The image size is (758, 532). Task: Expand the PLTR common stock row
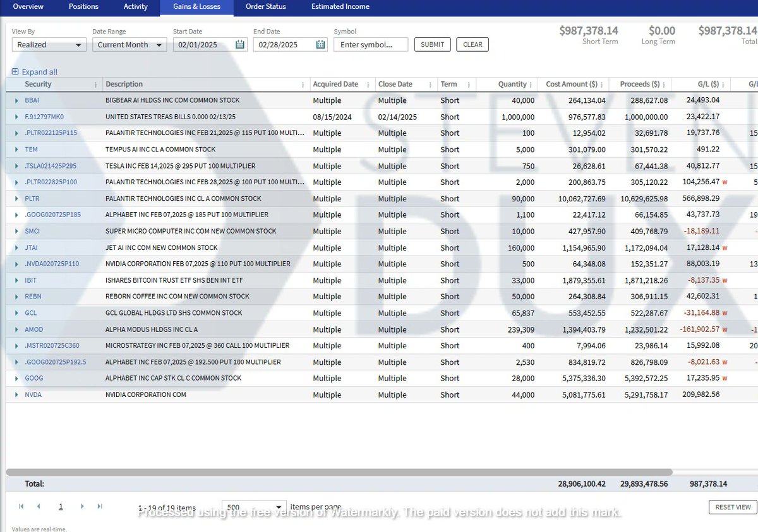(16, 199)
